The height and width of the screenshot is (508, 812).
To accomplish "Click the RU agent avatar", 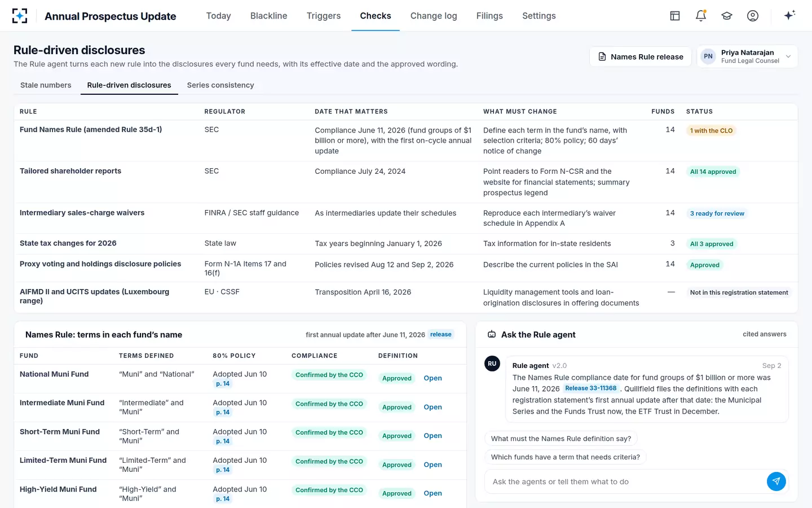I will pyautogui.click(x=492, y=364).
